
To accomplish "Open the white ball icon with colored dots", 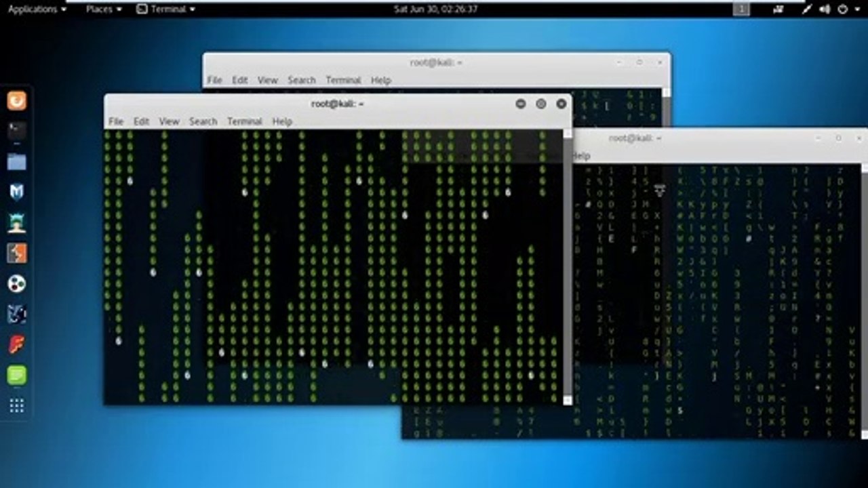I will point(17,283).
